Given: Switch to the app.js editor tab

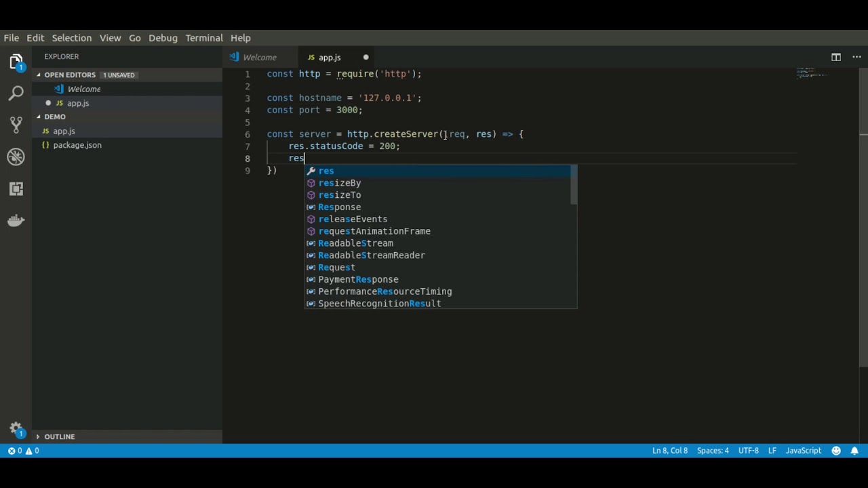Looking at the screenshot, I should point(336,58).
